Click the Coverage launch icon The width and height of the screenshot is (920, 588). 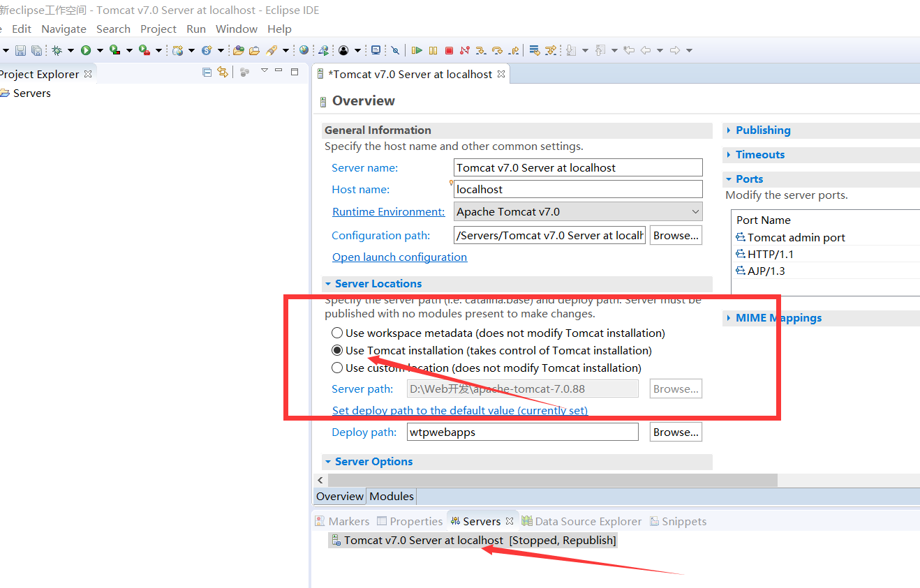click(x=114, y=50)
